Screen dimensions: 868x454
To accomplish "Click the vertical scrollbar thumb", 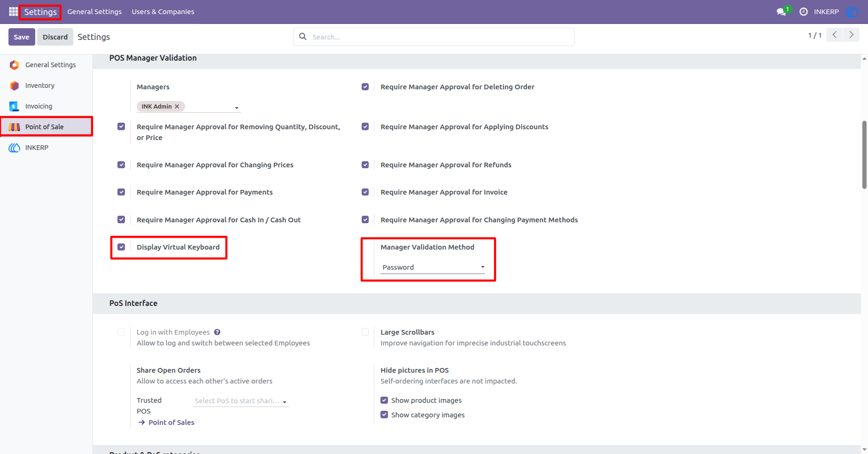I will coord(864,155).
